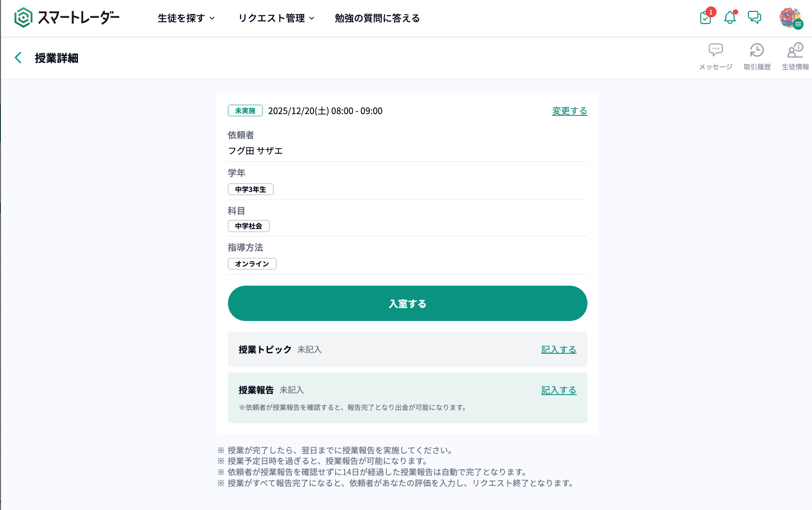The height and width of the screenshot is (510, 812).
Task: Open the chat bubbles icon in header
Action: 754,17
